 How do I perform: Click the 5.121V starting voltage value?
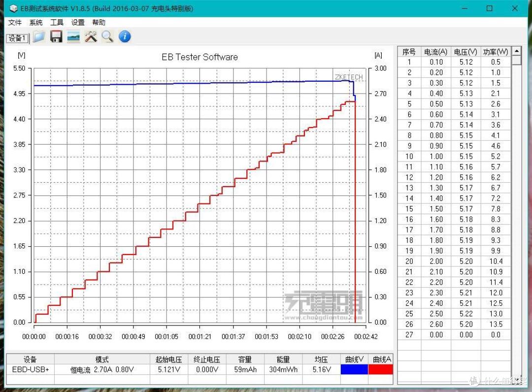tap(169, 369)
